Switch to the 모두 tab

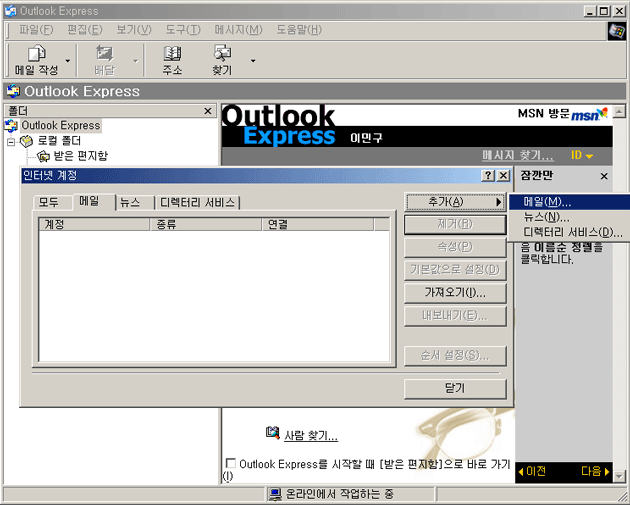(x=49, y=202)
